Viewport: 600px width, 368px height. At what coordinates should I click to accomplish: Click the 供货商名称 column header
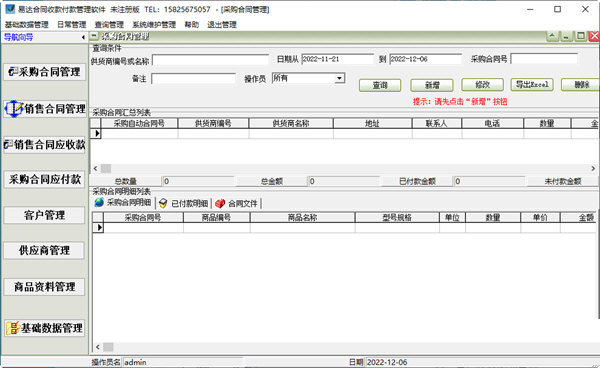(291, 123)
